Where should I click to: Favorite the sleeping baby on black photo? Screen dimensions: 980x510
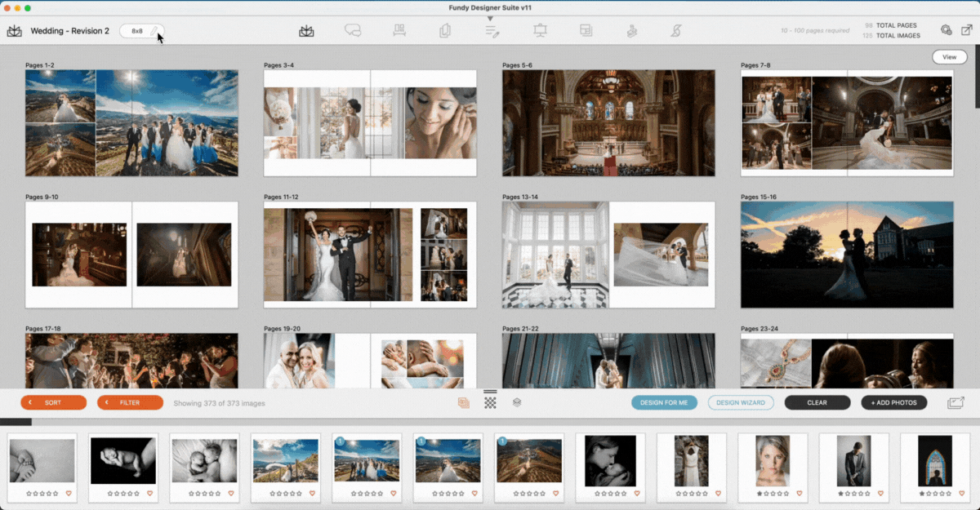tap(149, 493)
